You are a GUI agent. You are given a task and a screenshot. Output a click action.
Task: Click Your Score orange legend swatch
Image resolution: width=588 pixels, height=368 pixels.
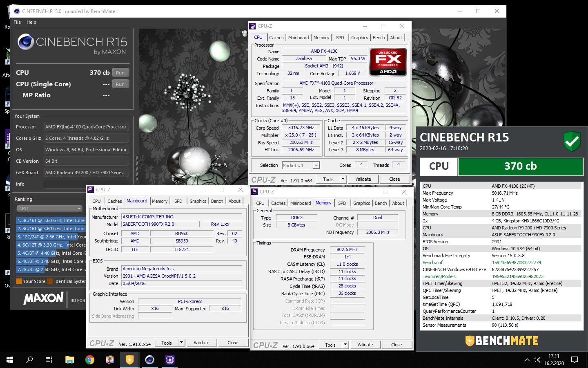tap(19, 281)
